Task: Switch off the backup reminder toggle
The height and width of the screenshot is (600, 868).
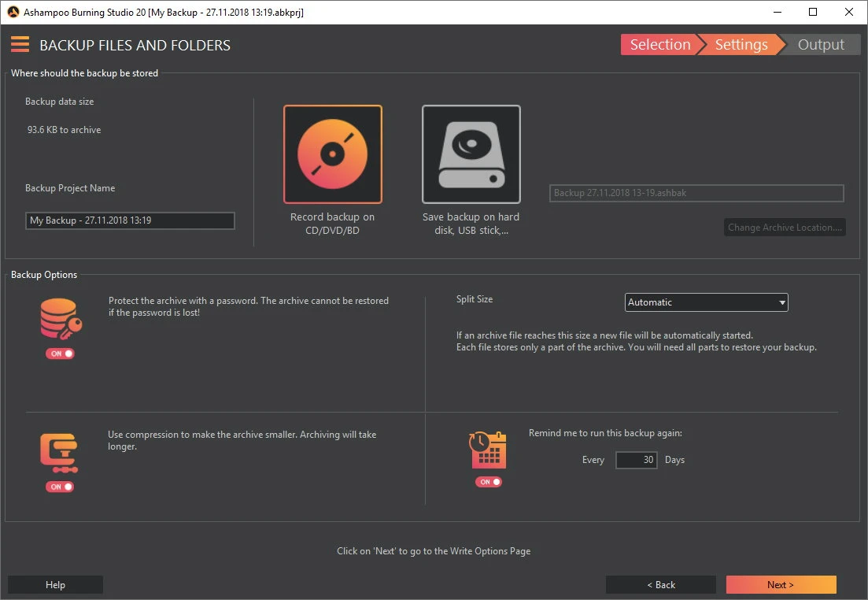Action: click(489, 482)
